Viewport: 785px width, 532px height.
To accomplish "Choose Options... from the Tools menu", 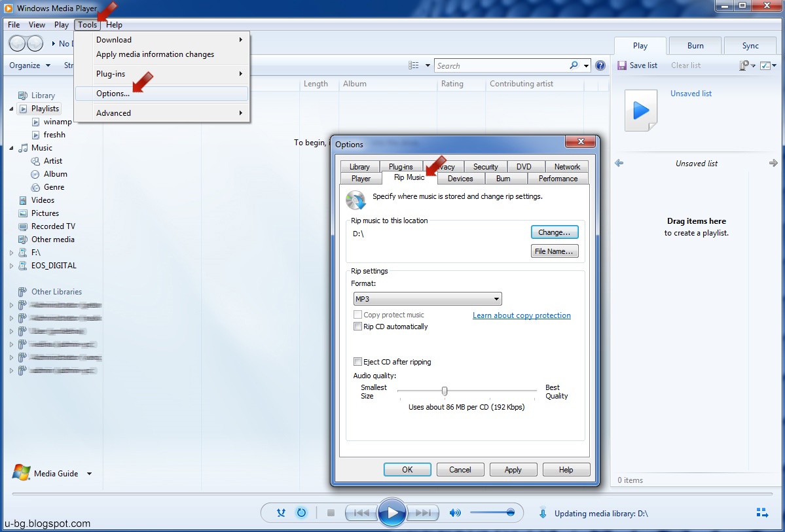I will 162,94.
